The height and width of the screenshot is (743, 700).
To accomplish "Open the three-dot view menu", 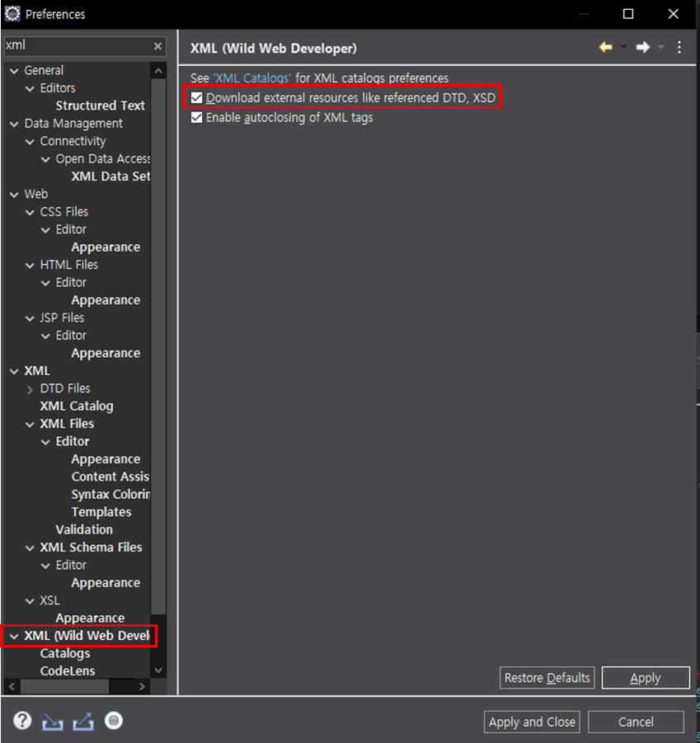I will pyautogui.click(x=679, y=47).
